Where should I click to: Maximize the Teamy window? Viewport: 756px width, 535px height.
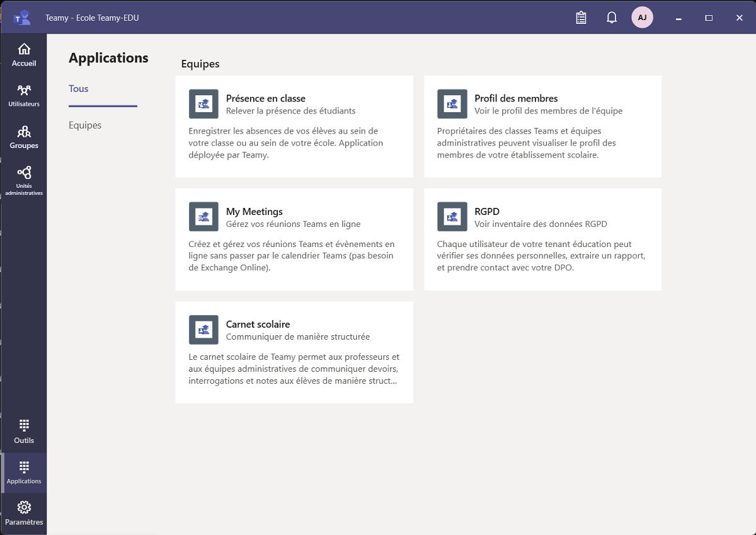coord(709,18)
